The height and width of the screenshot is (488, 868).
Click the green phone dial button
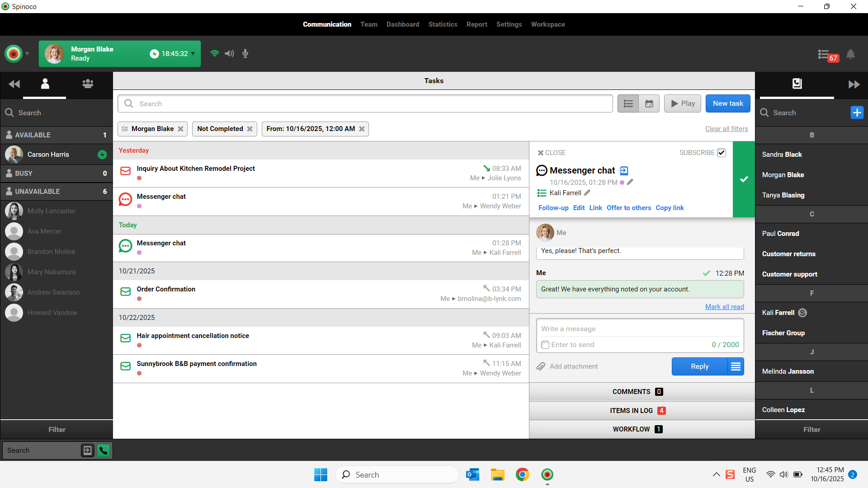104,450
